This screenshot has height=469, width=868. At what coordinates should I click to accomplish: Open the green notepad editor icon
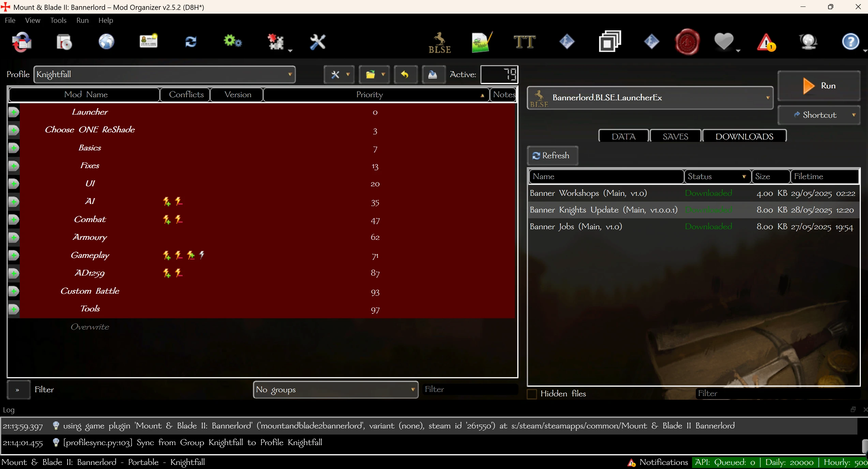(482, 42)
